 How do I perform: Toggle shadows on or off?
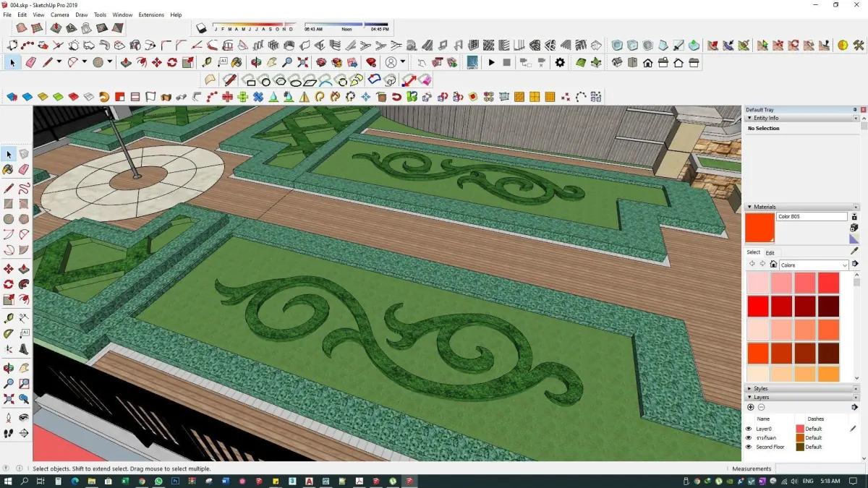pyautogui.click(x=202, y=27)
